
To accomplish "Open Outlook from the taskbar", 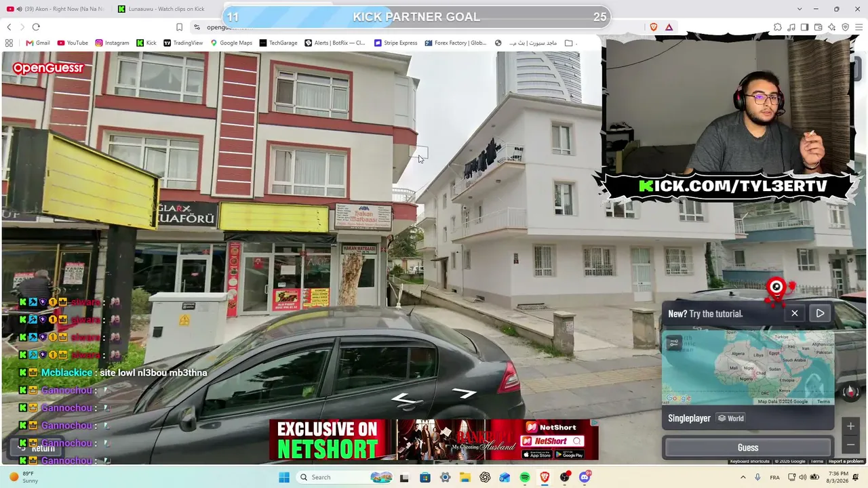I will coord(505,477).
